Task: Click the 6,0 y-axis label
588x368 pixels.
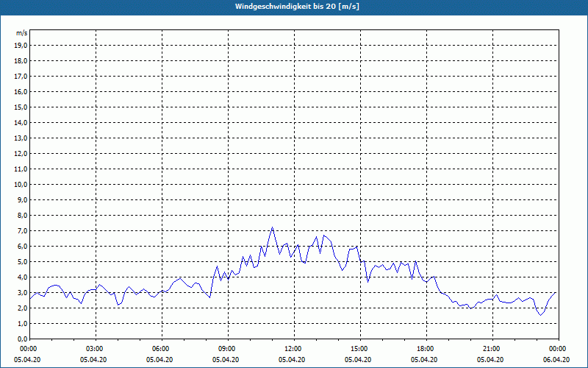Action: tap(22, 247)
